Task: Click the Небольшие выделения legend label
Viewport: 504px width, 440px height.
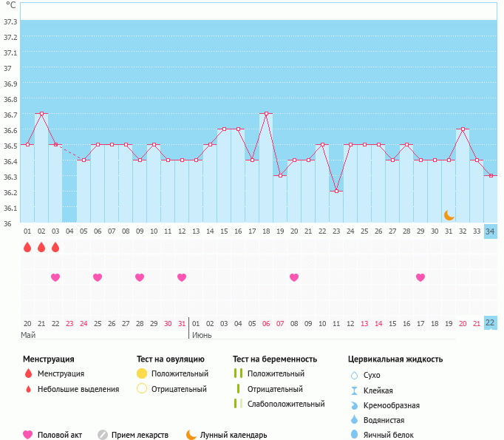Action: pos(78,389)
